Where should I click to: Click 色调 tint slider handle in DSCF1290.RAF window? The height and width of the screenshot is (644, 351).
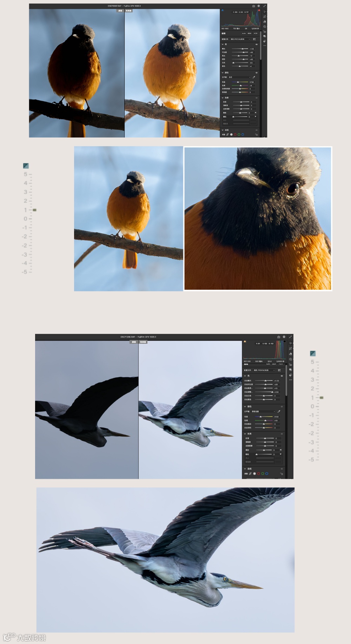tap(265, 420)
